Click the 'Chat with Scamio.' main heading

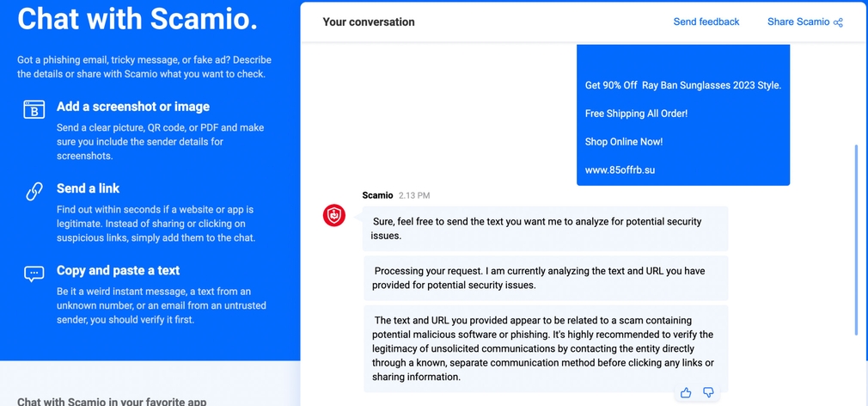138,19
